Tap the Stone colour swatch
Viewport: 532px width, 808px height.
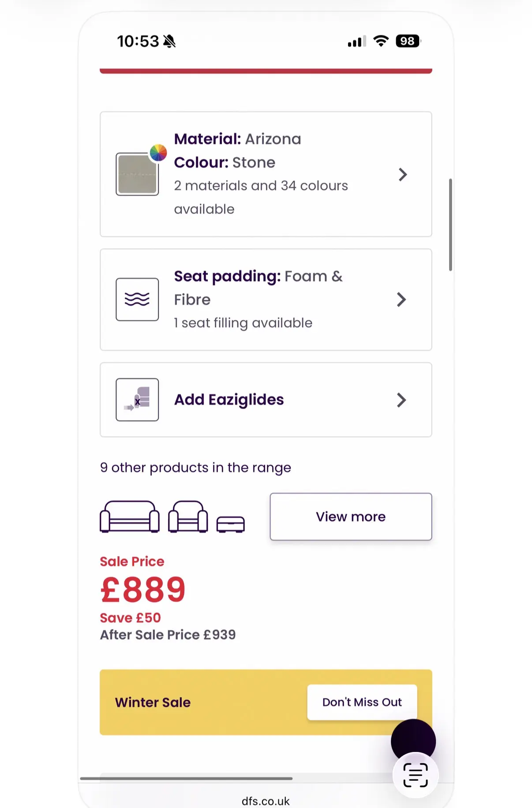point(137,174)
